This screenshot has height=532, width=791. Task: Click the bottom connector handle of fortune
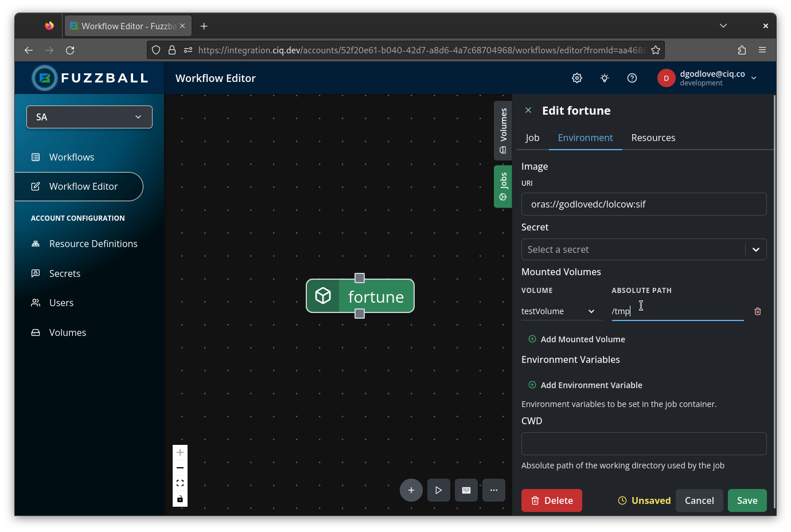coord(360,314)
